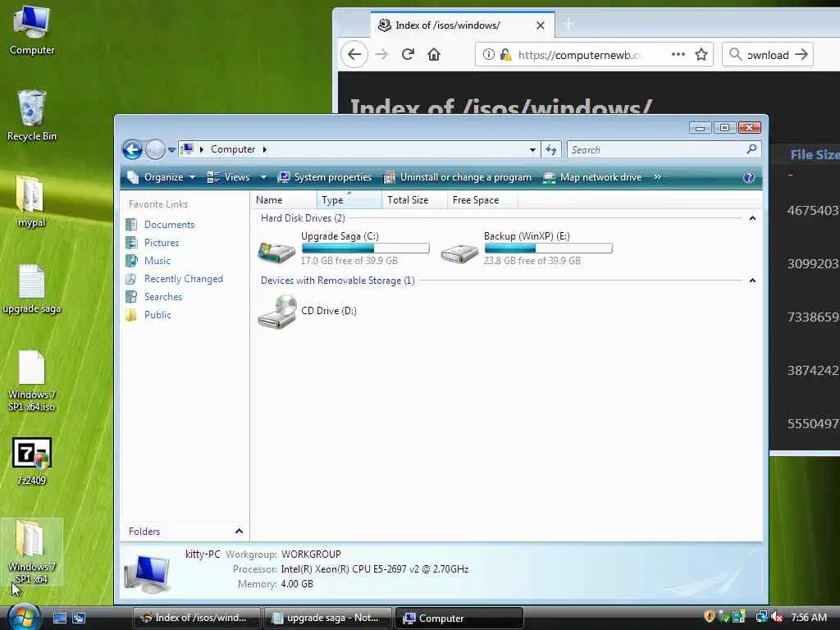Open the Organize menu
The width and height of the screenshot is (840, 630).
(162, 177)
